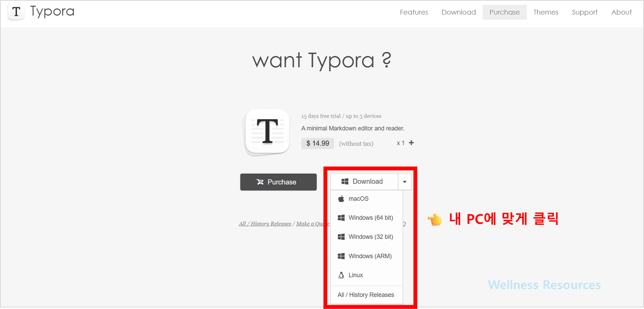644x309 pixels.
Task: Open the Support nav item
Action: point(584,12)
